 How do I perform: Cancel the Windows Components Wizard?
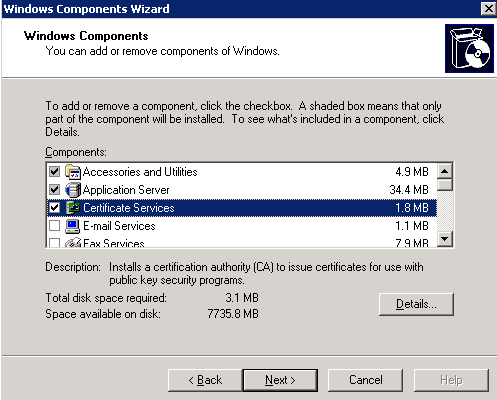365,380
